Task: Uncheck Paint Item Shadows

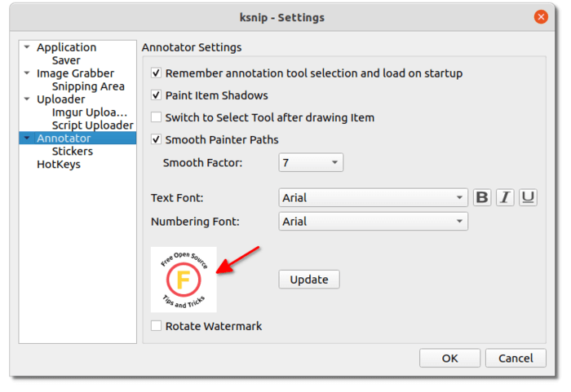Action: (x=156, y=95)
